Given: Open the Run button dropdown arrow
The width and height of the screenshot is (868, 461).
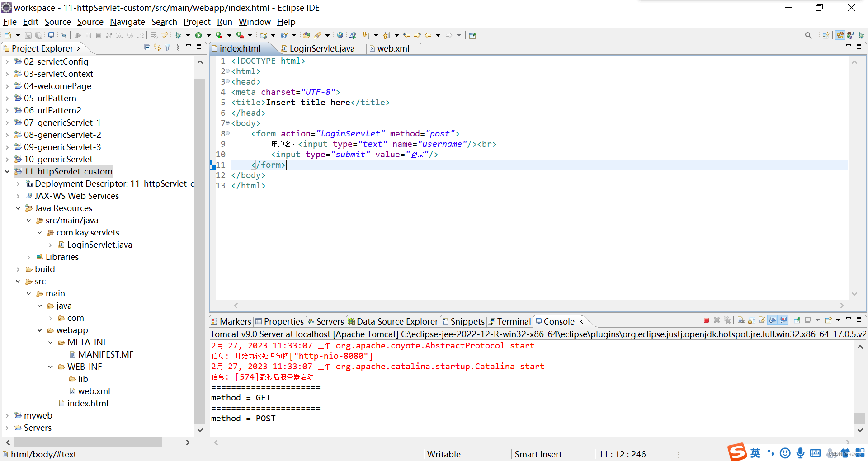Looking at the screenshot, I should click(208, 35).
